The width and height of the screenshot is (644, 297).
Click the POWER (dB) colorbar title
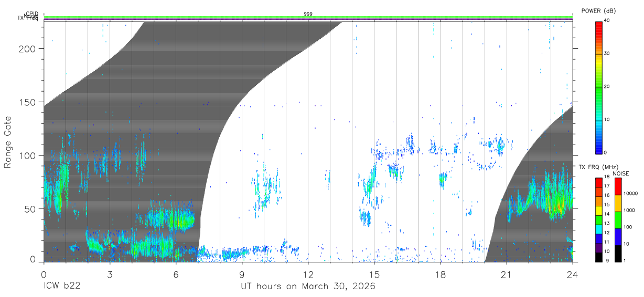tap(599, 10)
